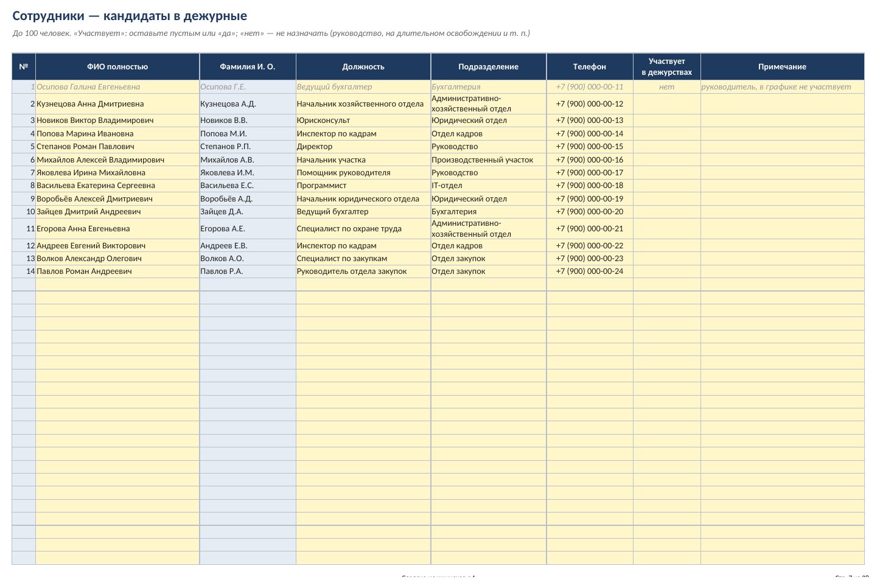Click "Начальник хозяйственного отдела" cell
This screenshot has width=880, height=588.
tap(363, 104)
